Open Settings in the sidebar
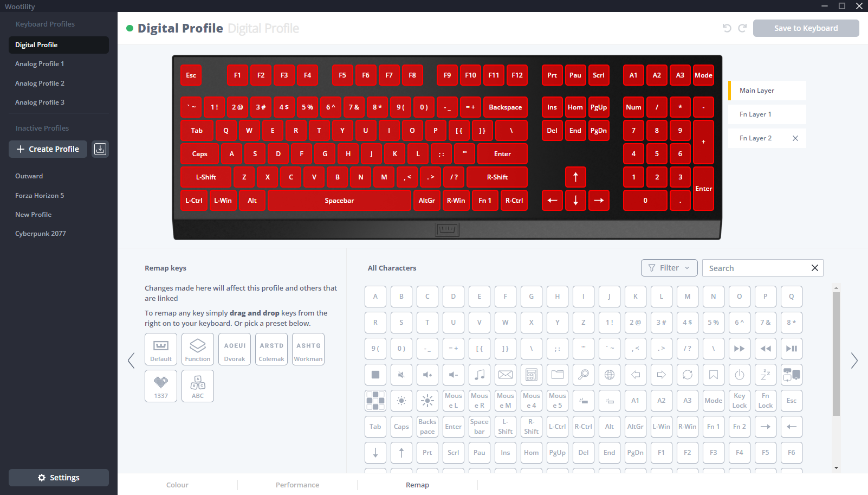 click(x=59, y=478)
